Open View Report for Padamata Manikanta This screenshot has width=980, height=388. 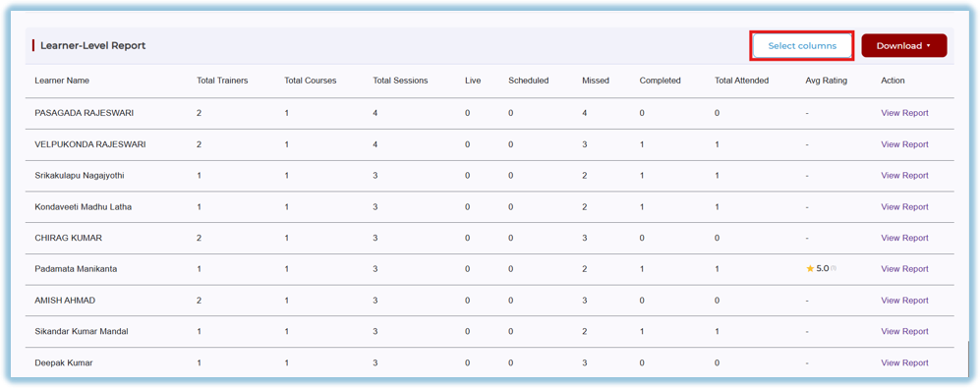[x=904, y=269]
